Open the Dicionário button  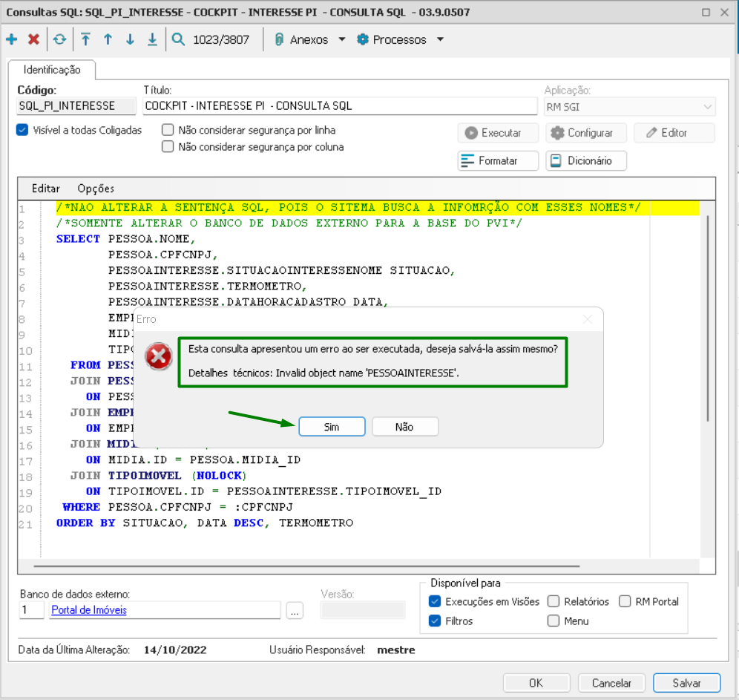click(x=586, y=161)
